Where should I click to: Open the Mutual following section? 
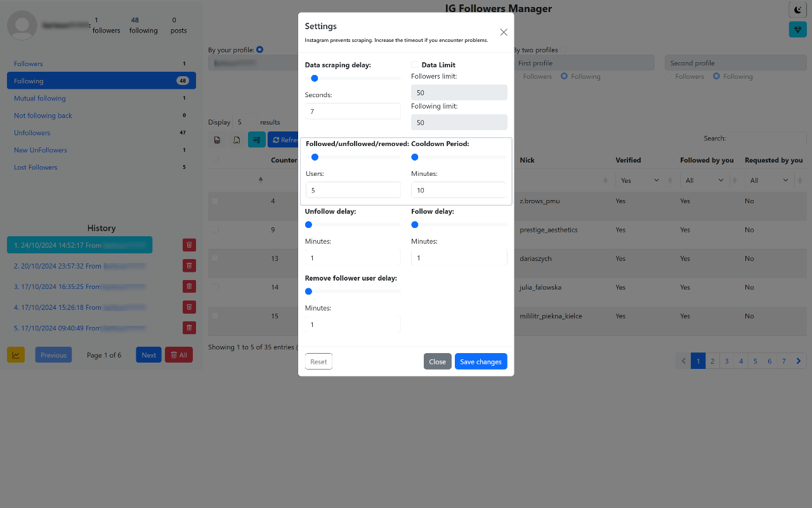coord(40,98)
